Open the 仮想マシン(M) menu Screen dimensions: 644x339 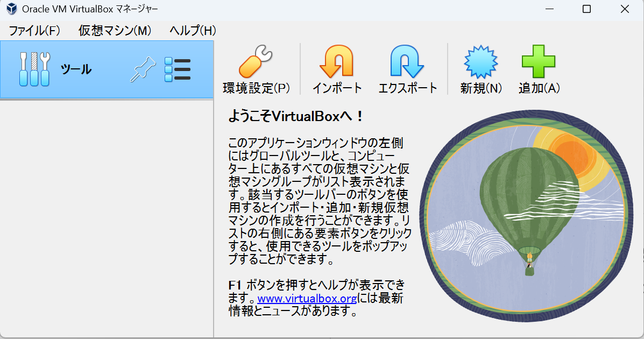pos(115,31)
